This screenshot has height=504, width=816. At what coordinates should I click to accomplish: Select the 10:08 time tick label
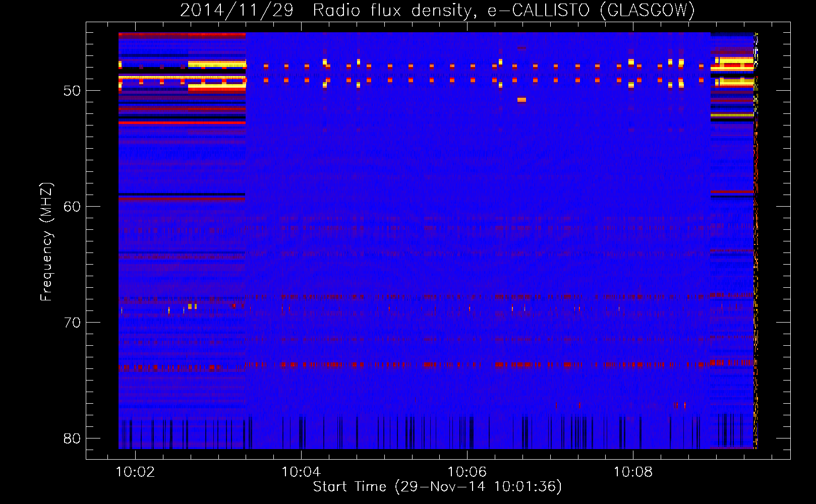633,472
